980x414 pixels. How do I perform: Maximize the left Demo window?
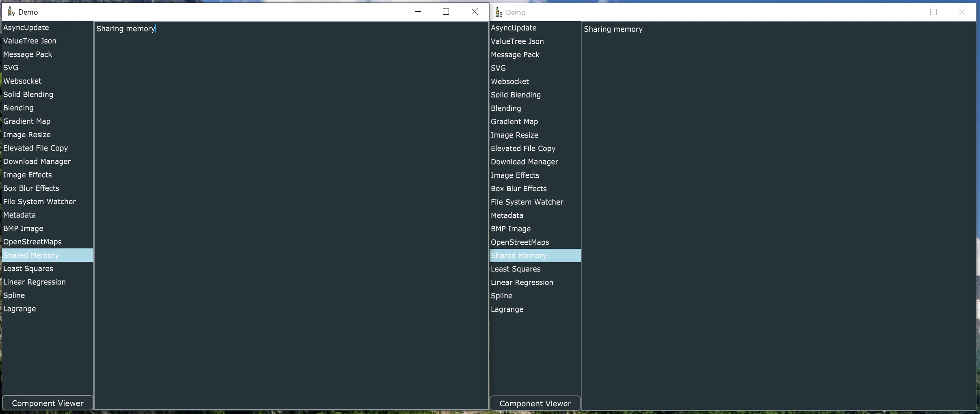(446, 12)
